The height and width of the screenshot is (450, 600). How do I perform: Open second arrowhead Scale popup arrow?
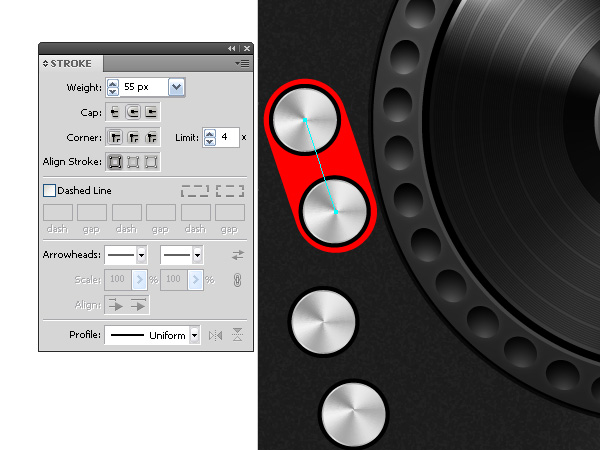click(x=196, y=280)
